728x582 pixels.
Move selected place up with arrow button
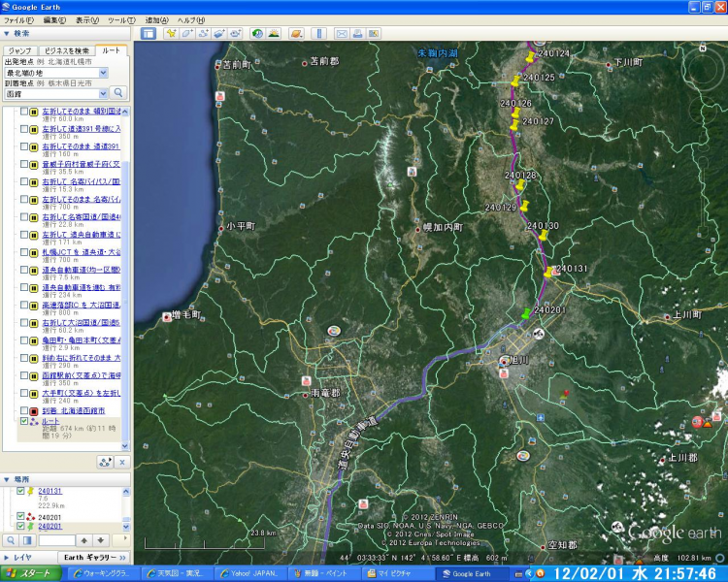84,540
